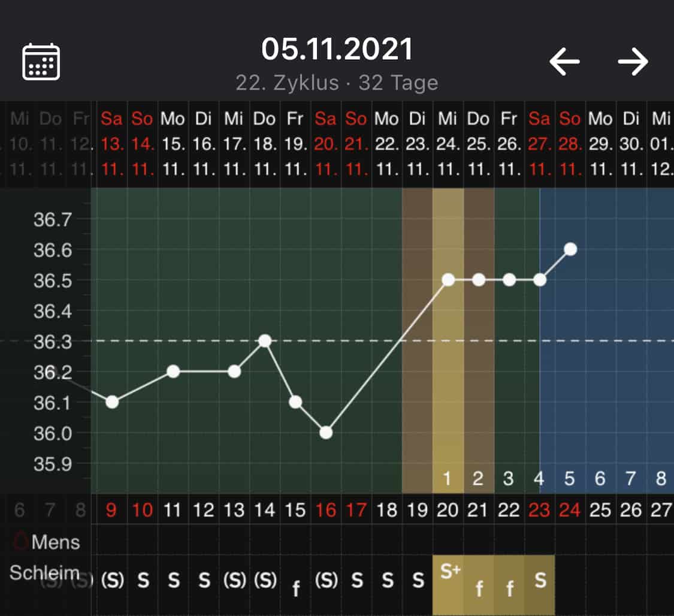Select the Mi 24.11. date column header
Screen dimensions: 674x616
coord(448,144)
